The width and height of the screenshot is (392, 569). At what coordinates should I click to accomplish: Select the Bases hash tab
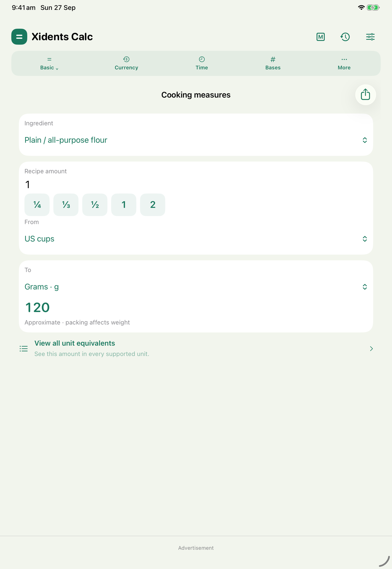click(273, 63)
